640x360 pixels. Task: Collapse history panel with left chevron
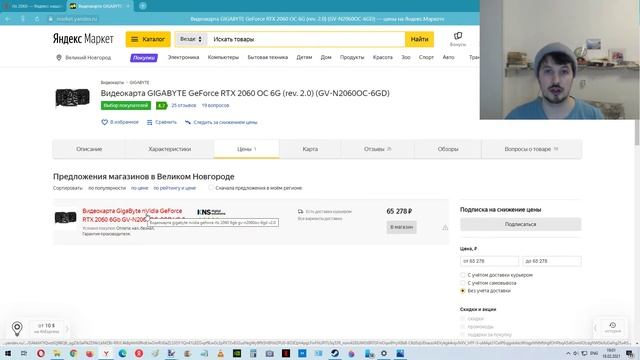point(595,328)
